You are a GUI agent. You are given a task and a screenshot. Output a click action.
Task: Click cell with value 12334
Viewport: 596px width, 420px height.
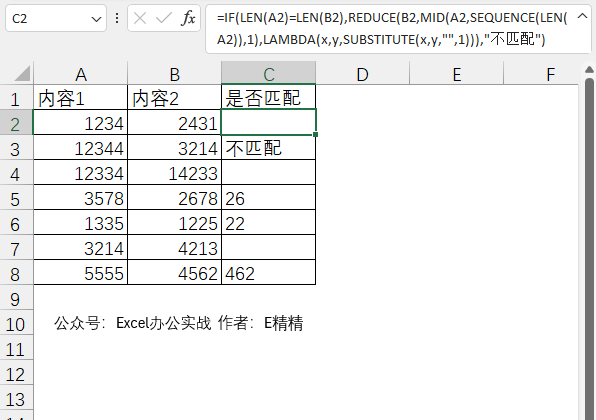point(81,172)
